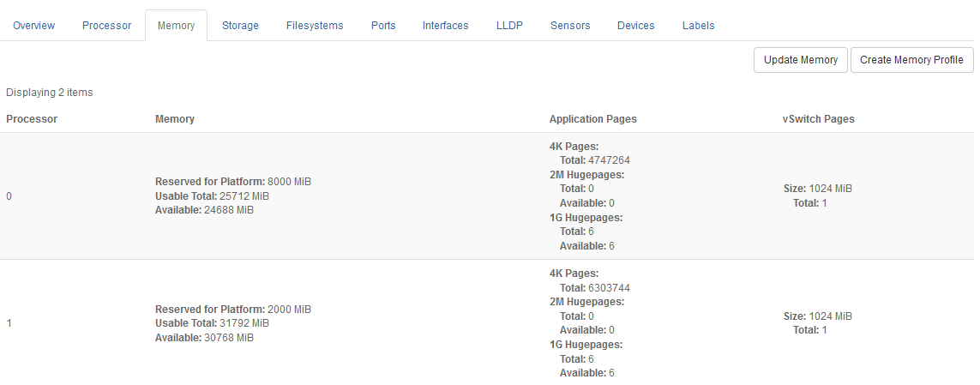The image size is (980, 385).
Task: Show the Sensors tab
Action: click(570, 26)
